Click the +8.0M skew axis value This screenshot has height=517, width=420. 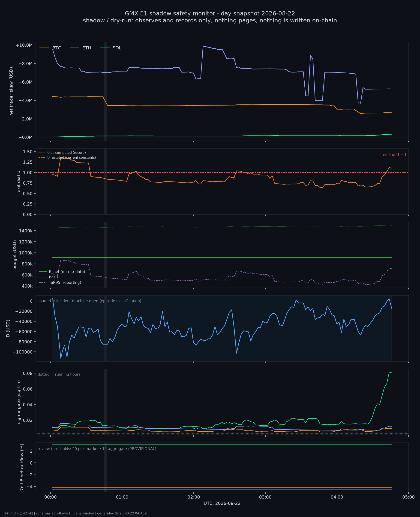tap(25, 64)
